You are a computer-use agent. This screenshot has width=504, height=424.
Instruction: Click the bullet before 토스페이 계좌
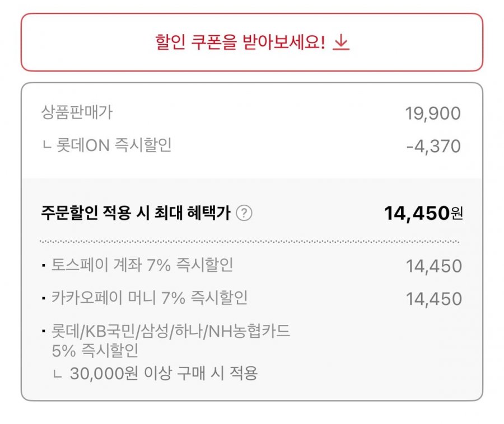44,266
